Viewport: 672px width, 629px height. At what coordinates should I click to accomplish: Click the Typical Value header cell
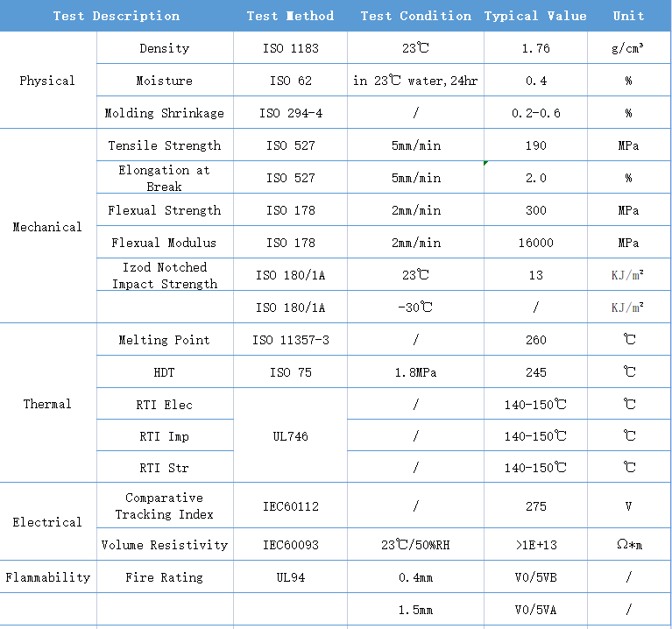click(535, 16)
